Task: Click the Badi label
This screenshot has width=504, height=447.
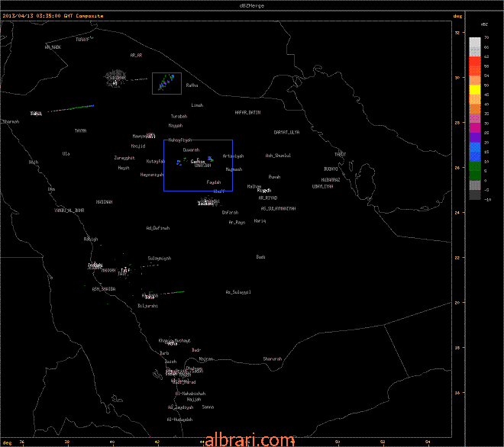Action: pyautogui.click(x=260, y=257)
